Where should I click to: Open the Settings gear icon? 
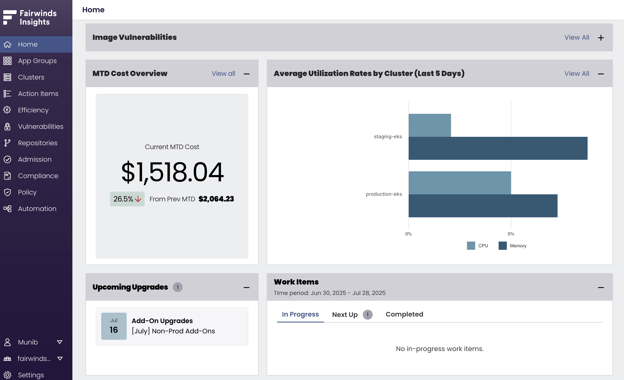[7, 375]
